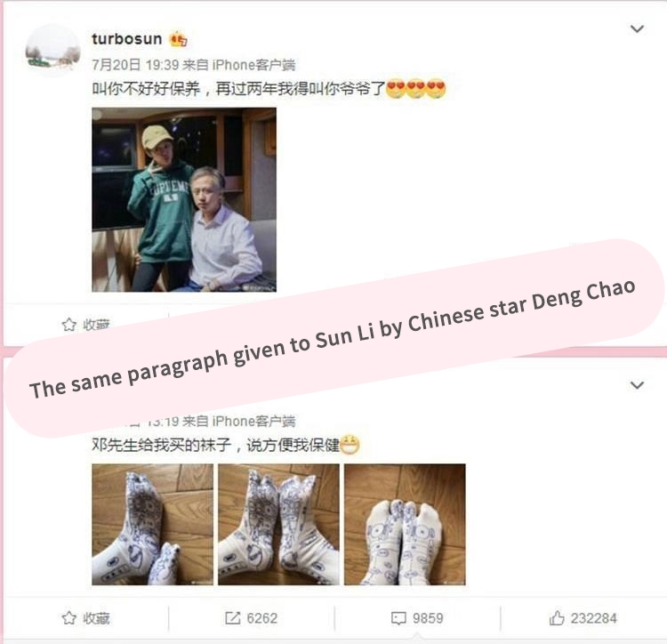Click the verified badge next to turbosun
This screenshot has width=667, height=644.
[178, 39]
